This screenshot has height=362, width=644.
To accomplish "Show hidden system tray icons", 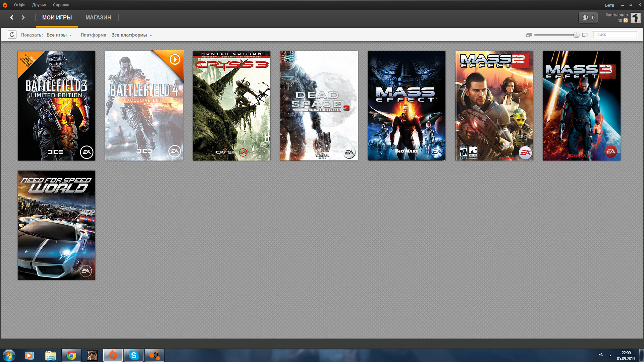I will [610, 355].
